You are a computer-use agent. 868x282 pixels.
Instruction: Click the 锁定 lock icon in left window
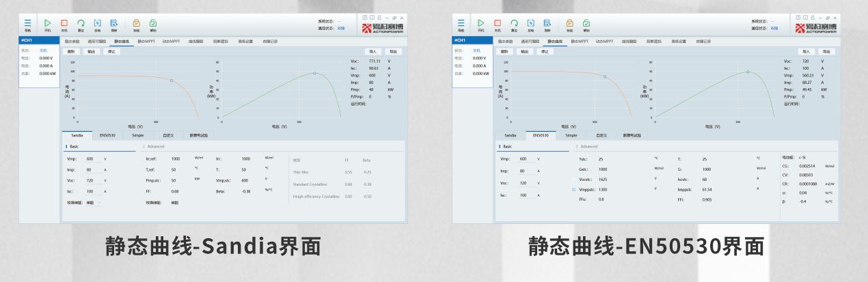(136, 23)
